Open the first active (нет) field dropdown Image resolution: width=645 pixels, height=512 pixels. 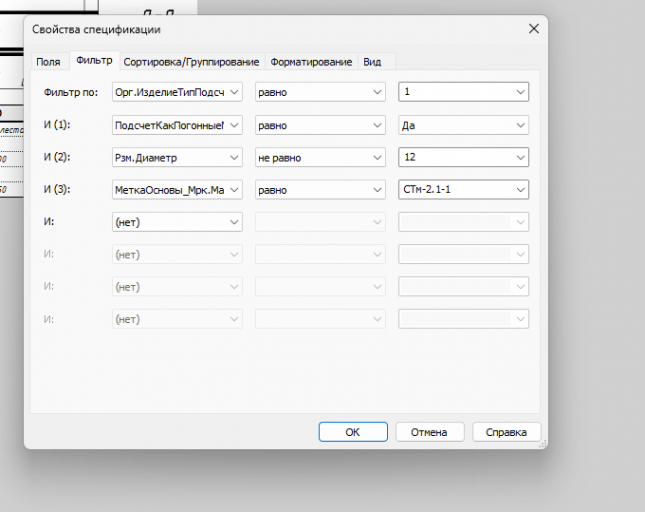coord(177,222)
